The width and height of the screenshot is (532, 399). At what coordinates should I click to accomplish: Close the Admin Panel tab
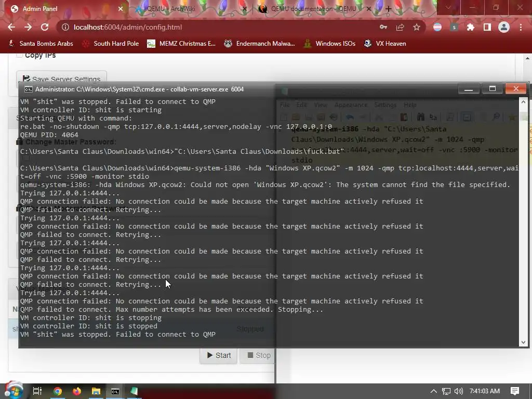point(121,9)
